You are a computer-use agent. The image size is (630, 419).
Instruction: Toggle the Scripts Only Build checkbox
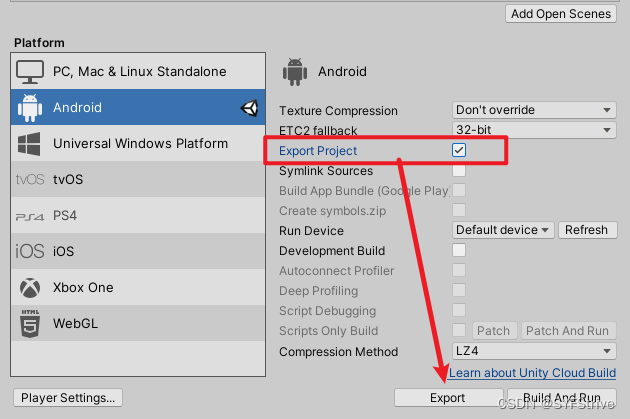[459, 330]
